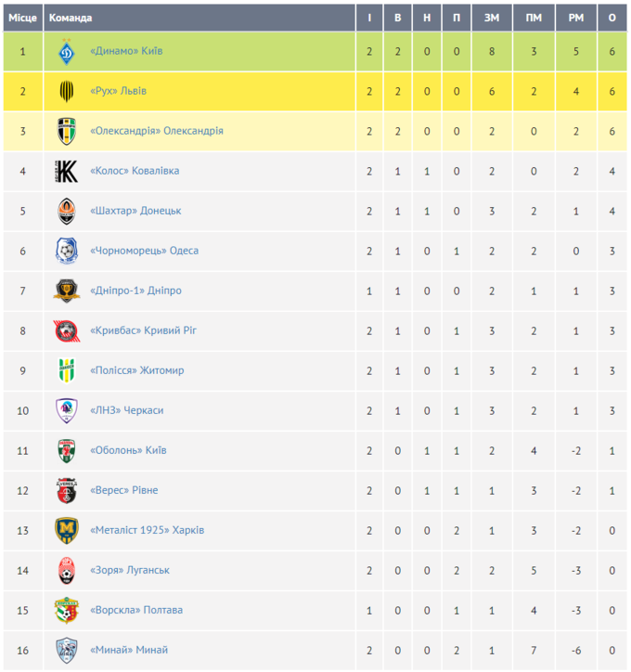Open the «Динамо» Київ team link
631x672 pixels.
click(x=126, y=52)
